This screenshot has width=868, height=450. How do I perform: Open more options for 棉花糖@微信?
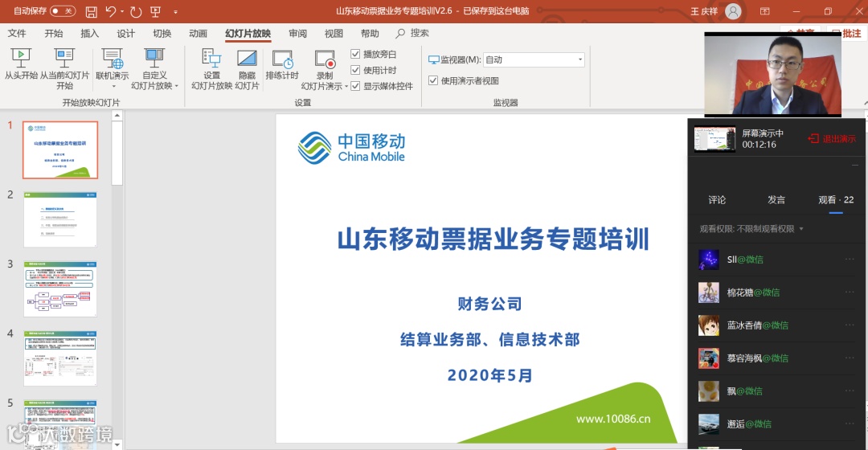pos(850,292)
